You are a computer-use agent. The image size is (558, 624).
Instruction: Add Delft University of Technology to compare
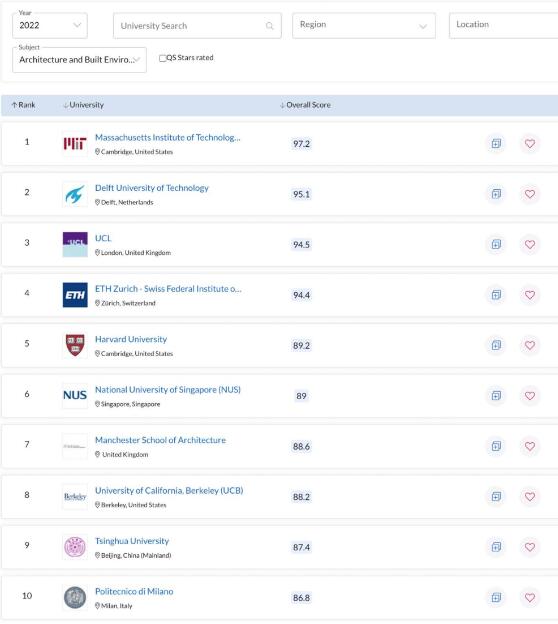click(x=496, y=194)
